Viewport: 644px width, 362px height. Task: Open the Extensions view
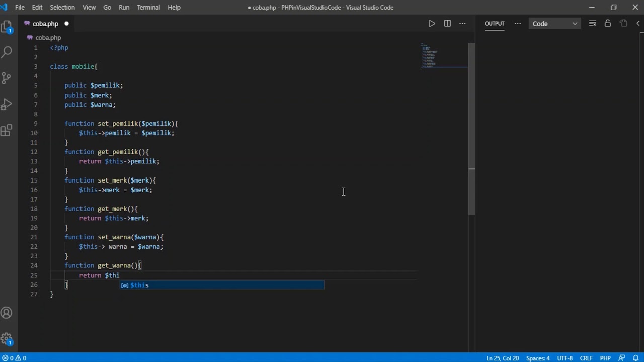click(x=7, y=130)
